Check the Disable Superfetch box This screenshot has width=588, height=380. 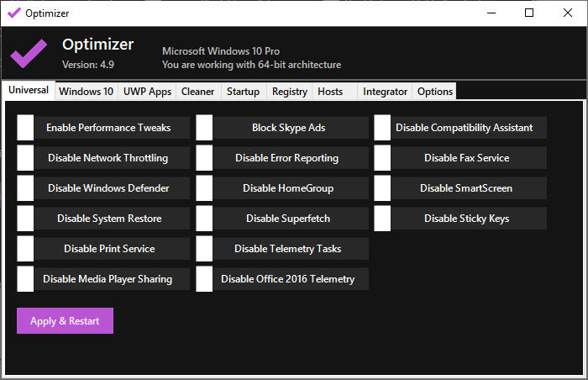(x=204, y=219)
